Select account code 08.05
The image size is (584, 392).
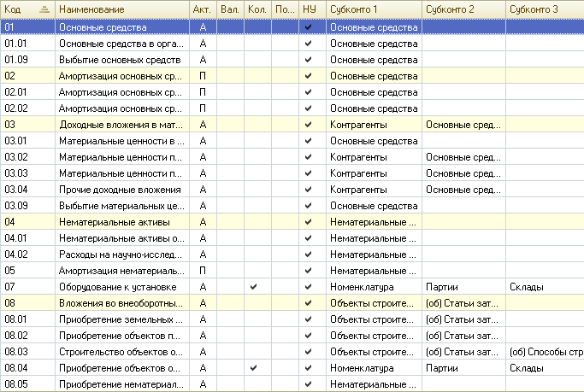tap(16, 384)
